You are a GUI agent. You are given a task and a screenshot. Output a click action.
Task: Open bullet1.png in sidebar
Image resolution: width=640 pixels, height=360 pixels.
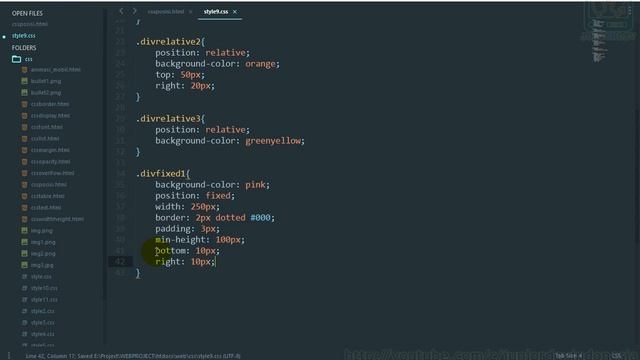point(46,81)
